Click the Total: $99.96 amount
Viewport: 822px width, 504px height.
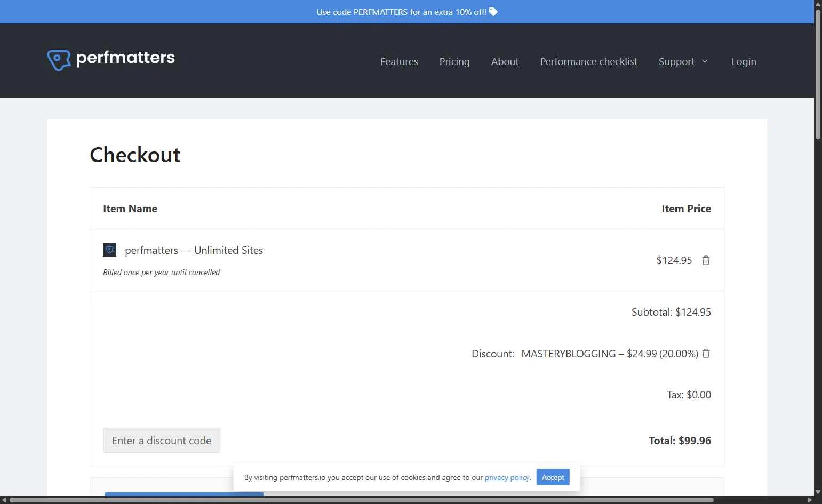pyautogui.click(x=680, y=441)
